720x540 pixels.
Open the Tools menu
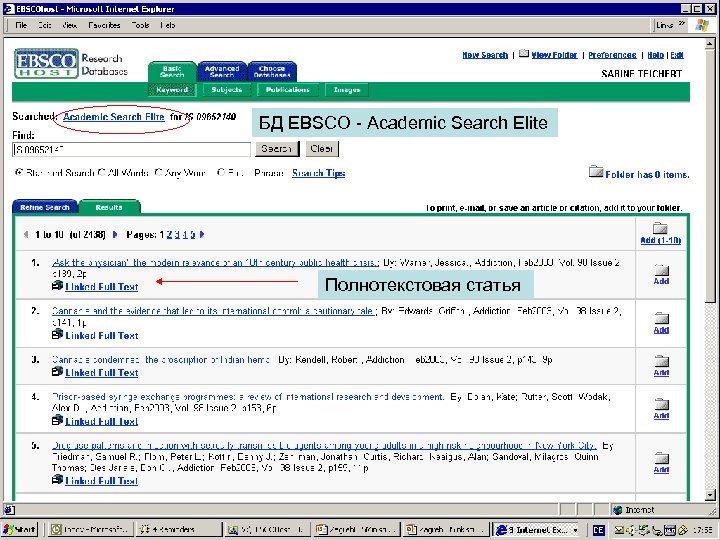pyautogui.click(x=140, y=25)
